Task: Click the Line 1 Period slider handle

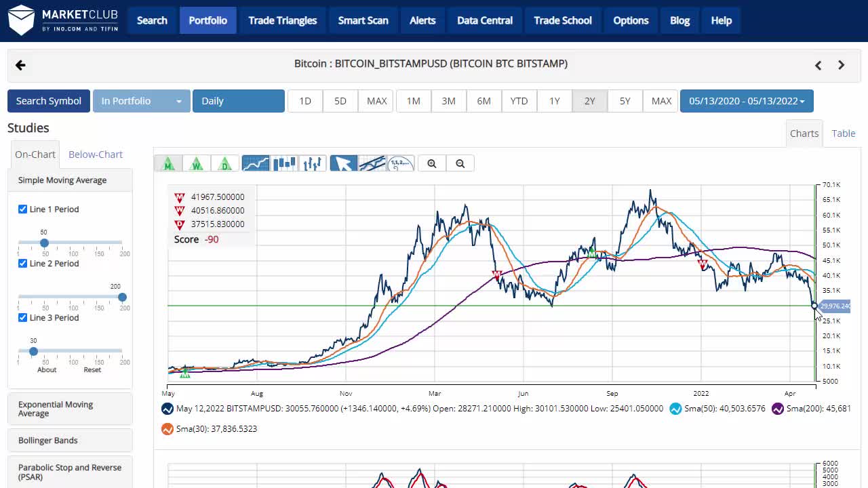Action: (44, 243)
